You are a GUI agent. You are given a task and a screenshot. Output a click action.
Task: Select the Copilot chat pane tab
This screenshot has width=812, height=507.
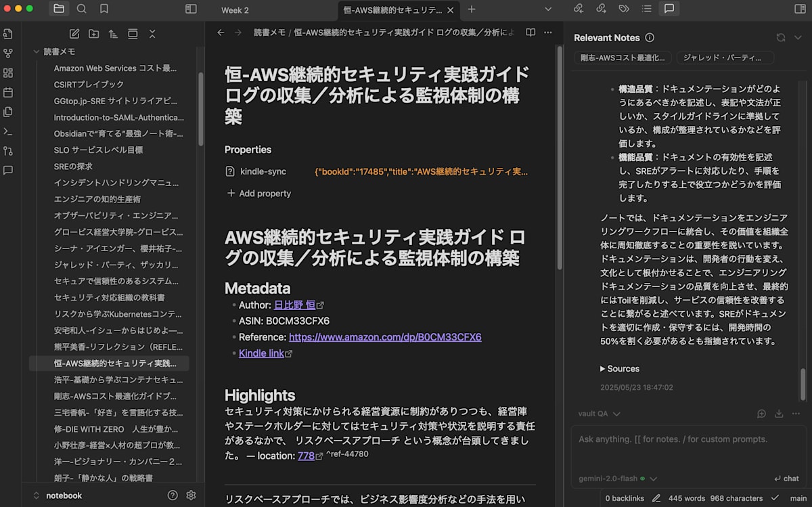click(669, 9)
